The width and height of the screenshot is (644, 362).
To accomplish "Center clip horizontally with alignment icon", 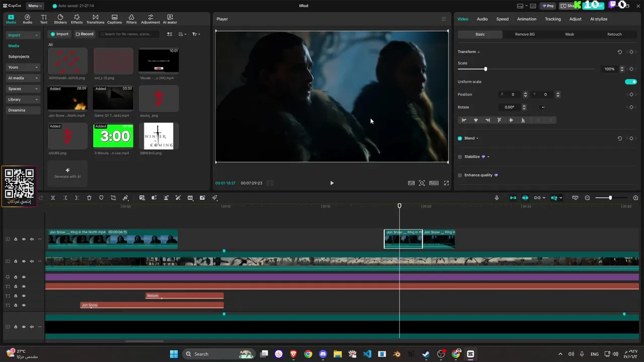I will (x=475, y=120).
